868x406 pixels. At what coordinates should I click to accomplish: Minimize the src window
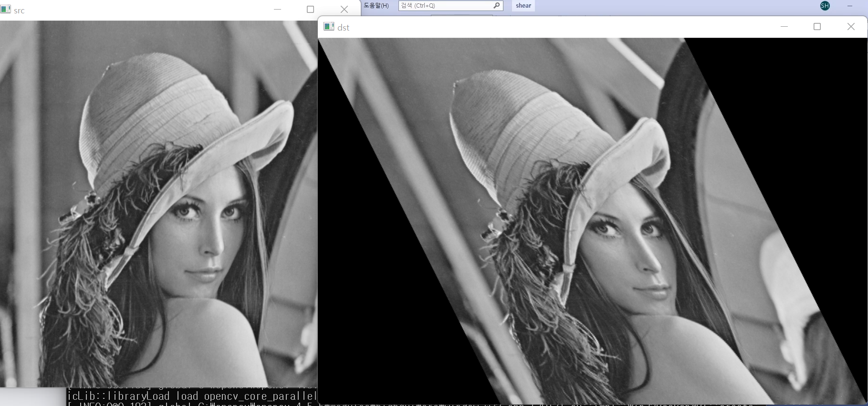277,9
